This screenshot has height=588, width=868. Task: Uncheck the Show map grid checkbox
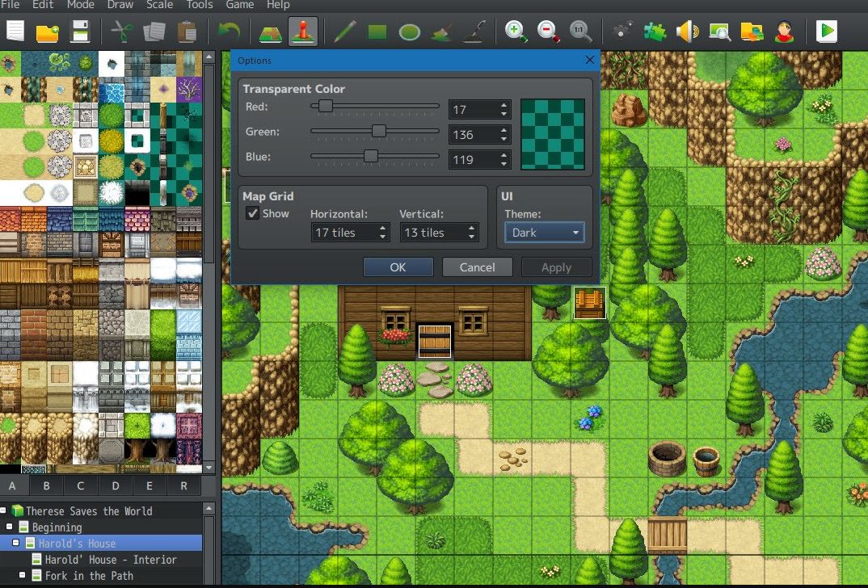click(252, 213)
